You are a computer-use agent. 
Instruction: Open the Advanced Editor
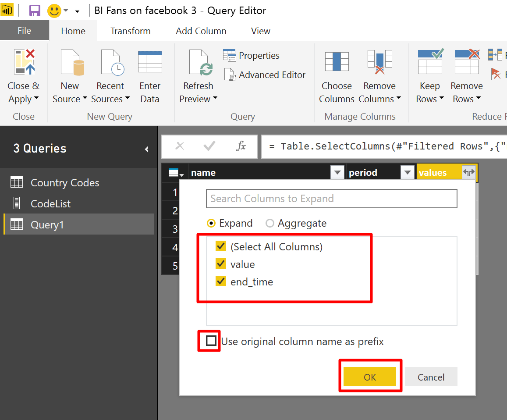265,75
